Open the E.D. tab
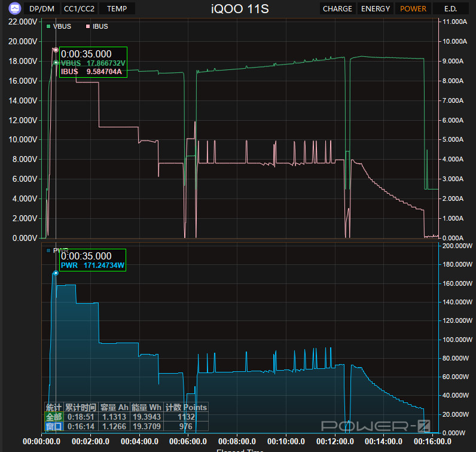Image resolution: width=476 pixels, height=452 pixels. 450,9
